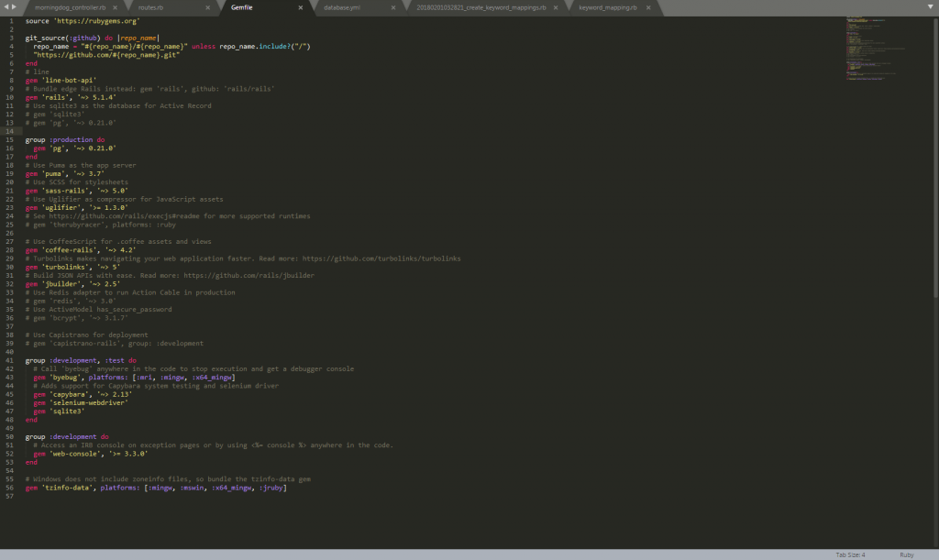Close the database.yml tab

pyautogui.click(x=393, y=7)
